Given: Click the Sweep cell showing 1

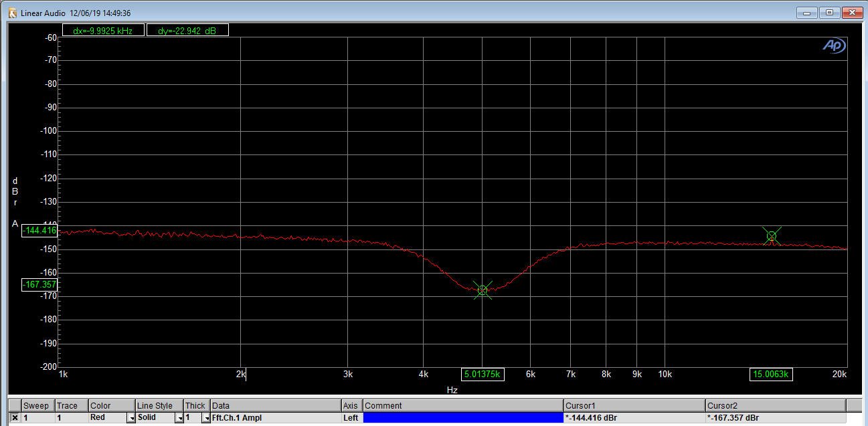Looking at the screenshot, I should 38,417.
